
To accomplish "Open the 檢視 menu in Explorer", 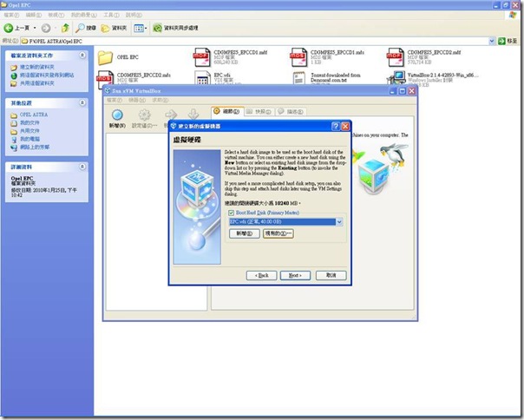I will click(56, 15).
